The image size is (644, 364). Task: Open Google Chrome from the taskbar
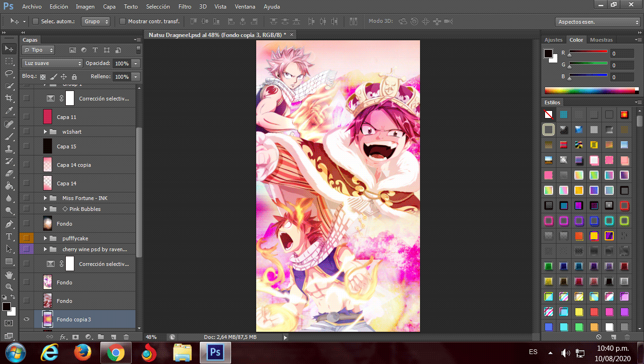pyautogui.click(x=115, y=353)
